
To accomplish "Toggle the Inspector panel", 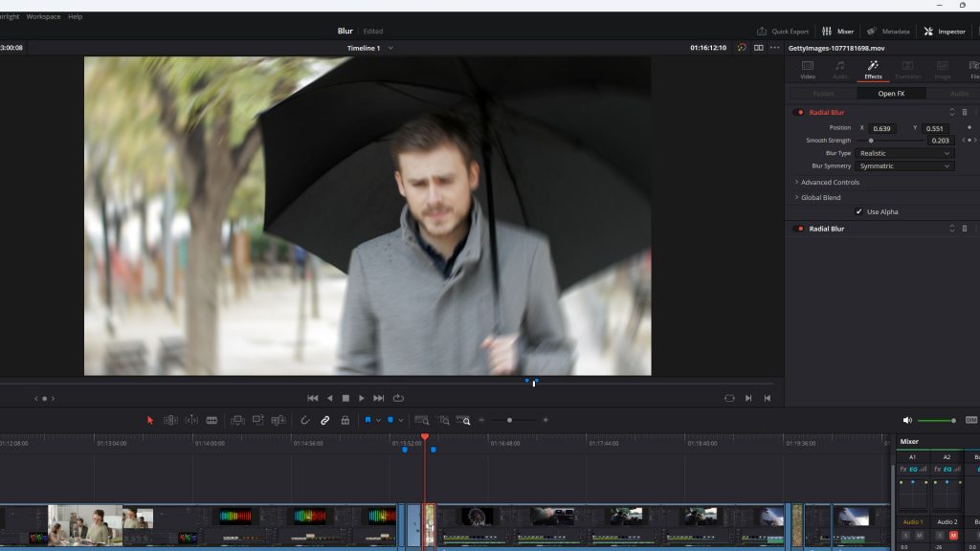I will click(945, 32).
